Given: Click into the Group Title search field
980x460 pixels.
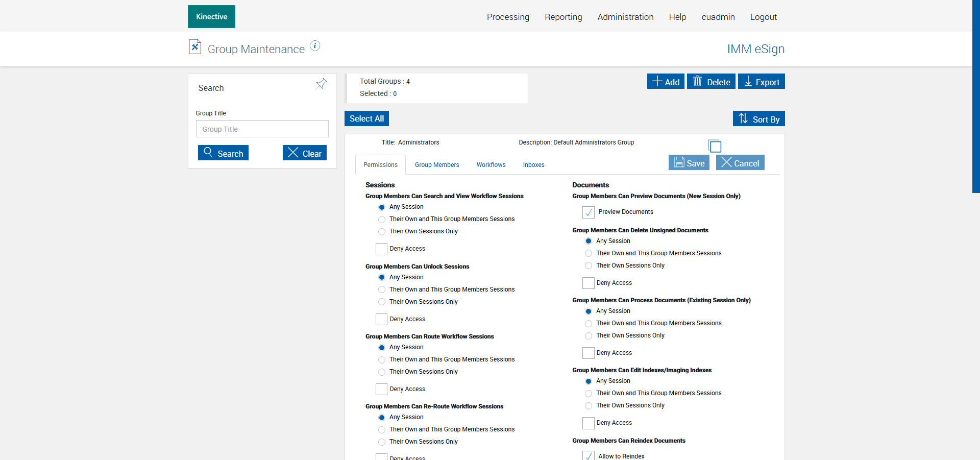Looking at the screenshot, I should click(x=262, y=129).
